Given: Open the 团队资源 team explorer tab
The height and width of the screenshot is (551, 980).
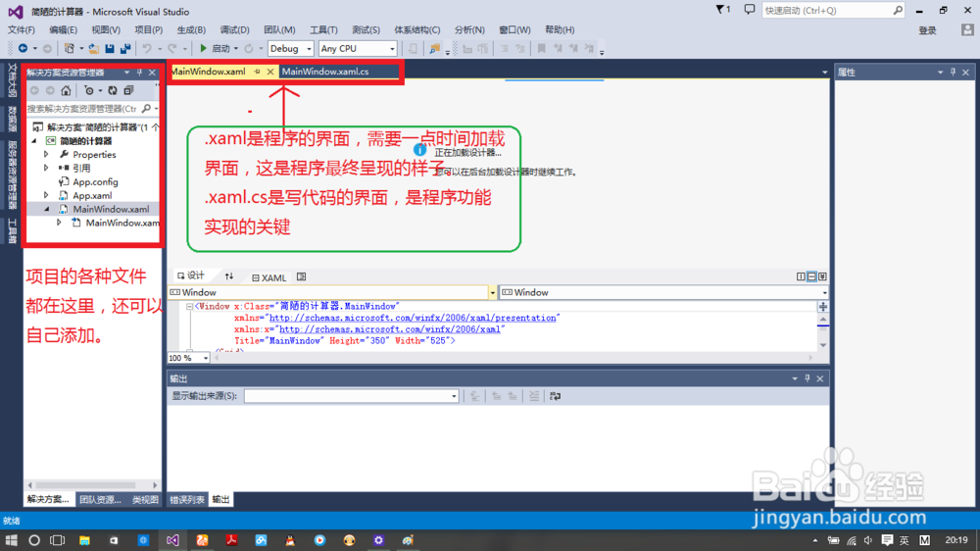Looking at the screenshot, I should (x=100, y=500).
